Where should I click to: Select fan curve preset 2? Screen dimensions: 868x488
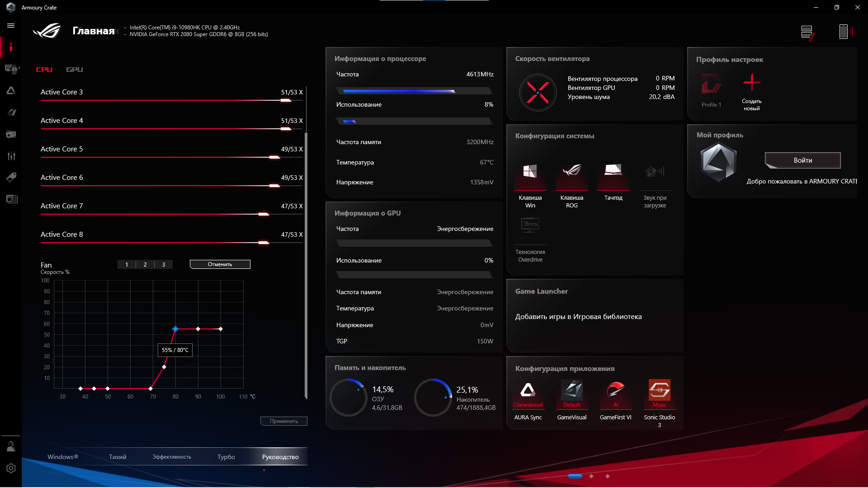pyautogui.click(x=145, y=264)
